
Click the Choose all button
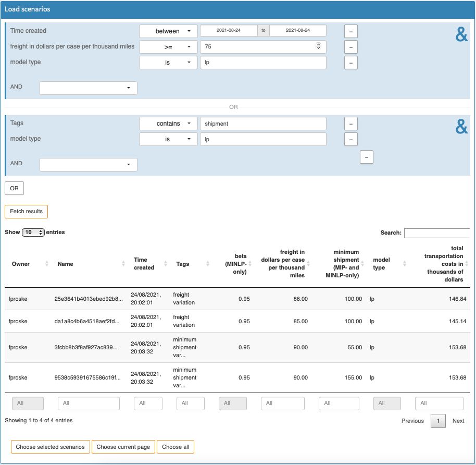[x=176, y=446]
